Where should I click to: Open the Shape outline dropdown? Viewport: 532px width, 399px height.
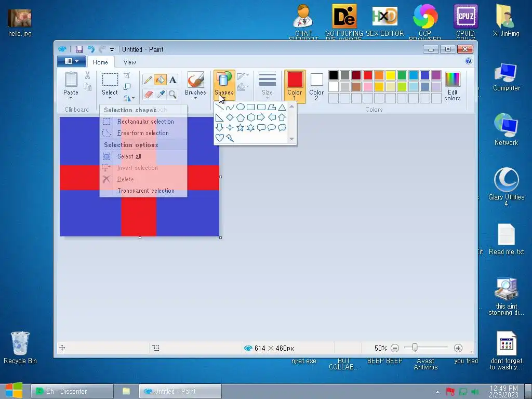[x=243, y=76]
